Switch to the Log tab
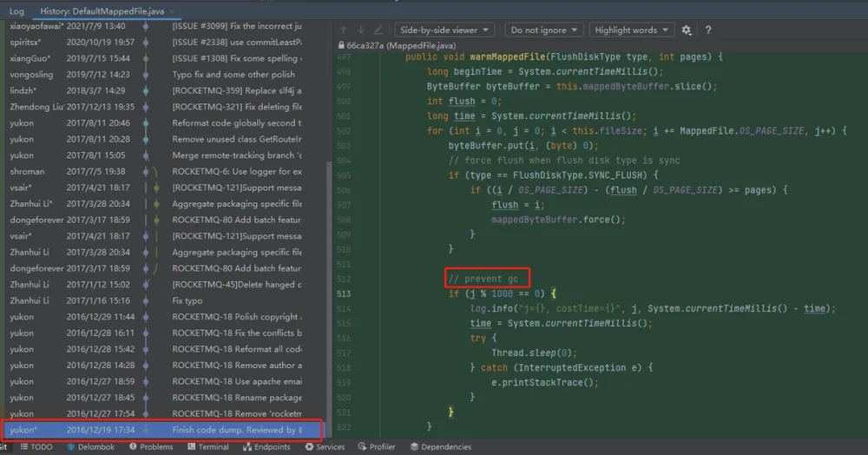Screen dimensions: 868x455 [16, 11]
